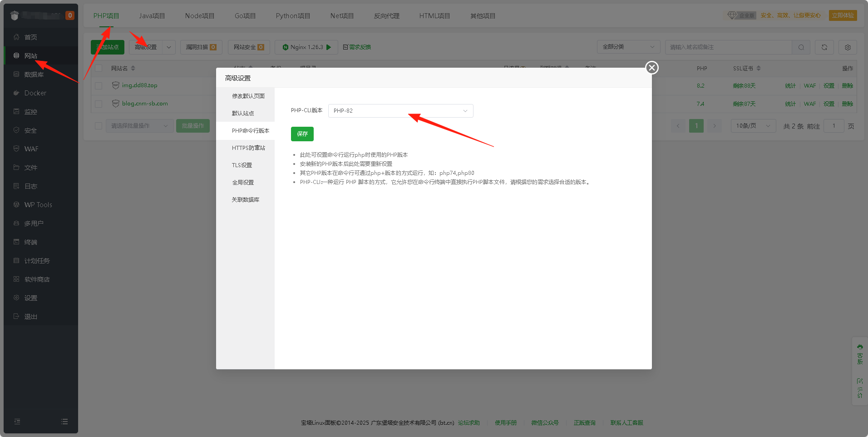The image size is (868, 437).
Task: Click the search magnifier icon
Action: click(801, 47)
